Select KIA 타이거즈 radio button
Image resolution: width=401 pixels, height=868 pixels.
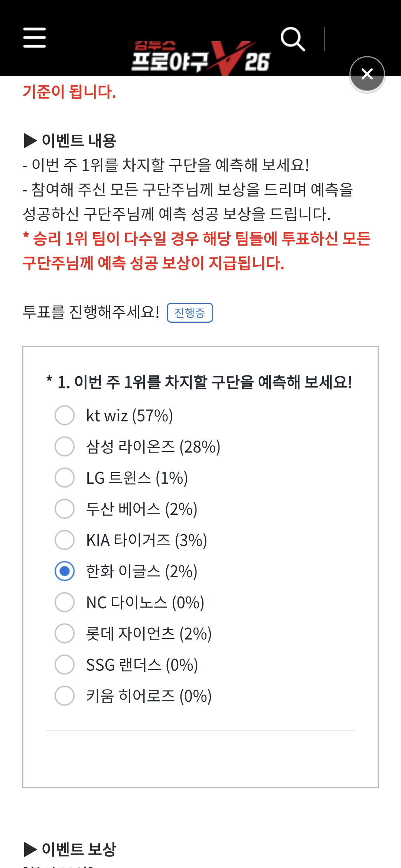pos(65,540)
